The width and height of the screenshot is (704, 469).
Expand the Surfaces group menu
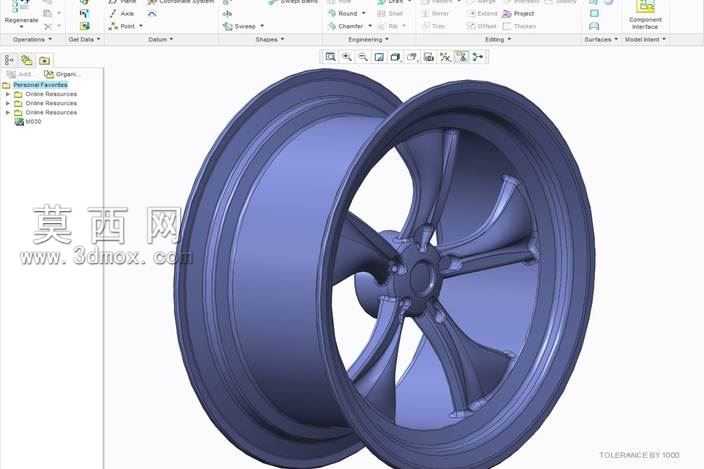coord(601,39)
